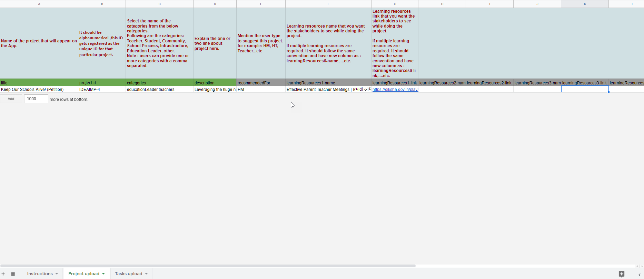Click the side panel chevron in bottom corner
Image resolution: width=644 pixels, height=279 pixels.
pos(639,275)
